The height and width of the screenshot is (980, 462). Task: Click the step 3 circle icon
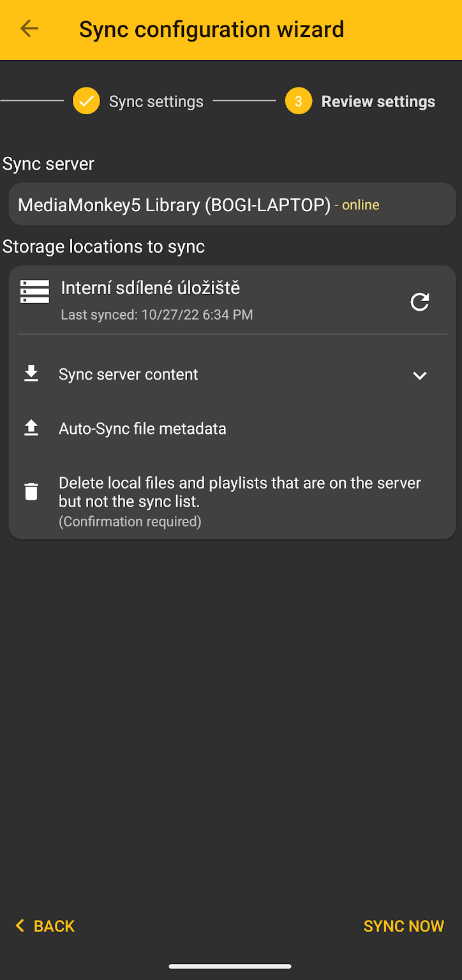point(298,101)
